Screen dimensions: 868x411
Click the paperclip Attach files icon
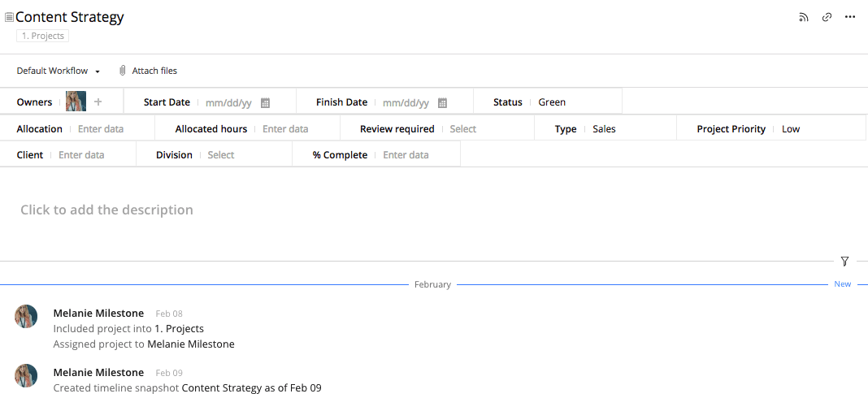pos(123,71)
